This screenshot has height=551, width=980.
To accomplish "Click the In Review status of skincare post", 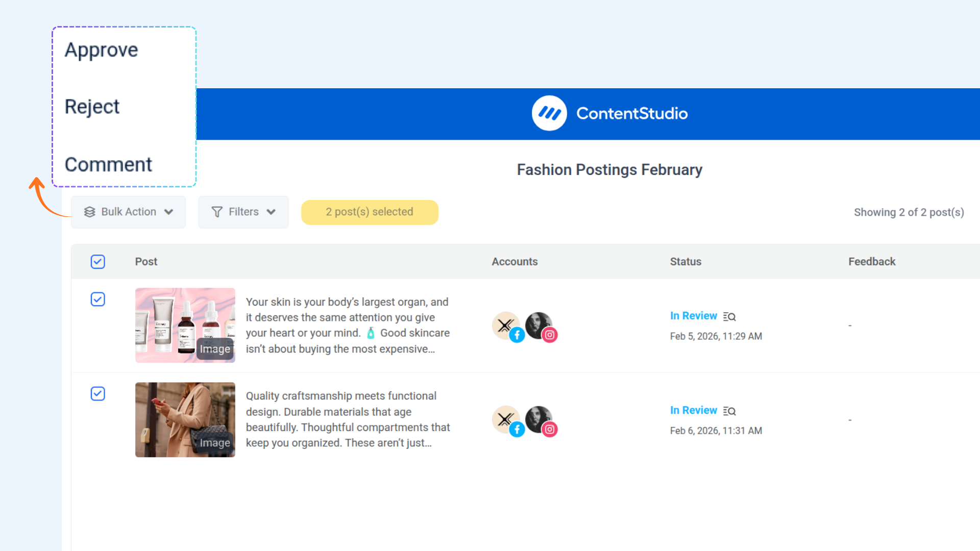I will (x=693, y=316).
